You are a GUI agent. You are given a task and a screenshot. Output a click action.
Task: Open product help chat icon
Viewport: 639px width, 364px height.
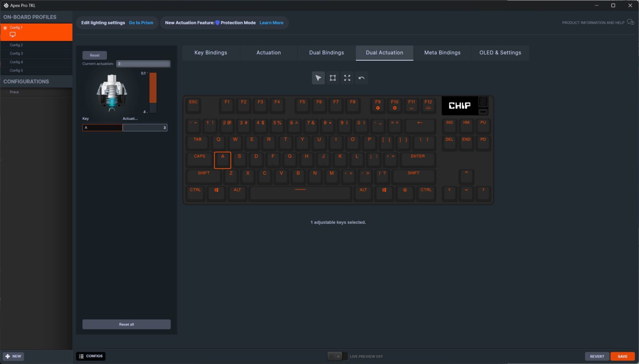point(631,22)
